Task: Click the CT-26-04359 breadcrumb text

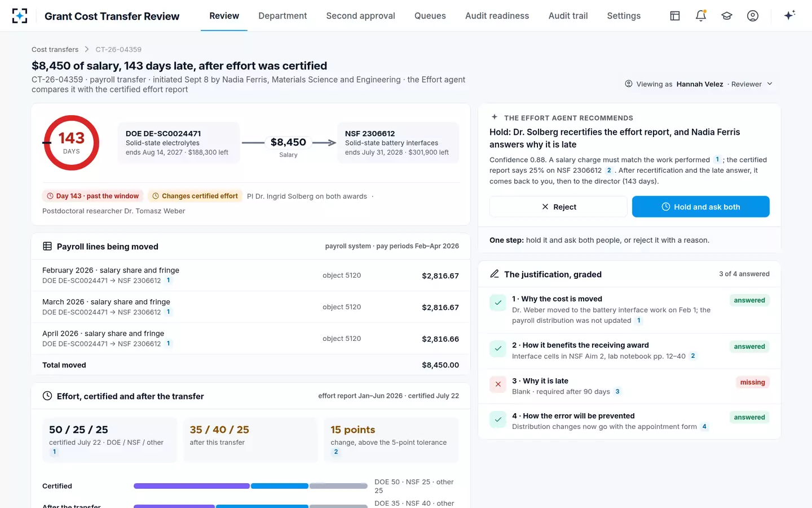Action: [118, 50]
